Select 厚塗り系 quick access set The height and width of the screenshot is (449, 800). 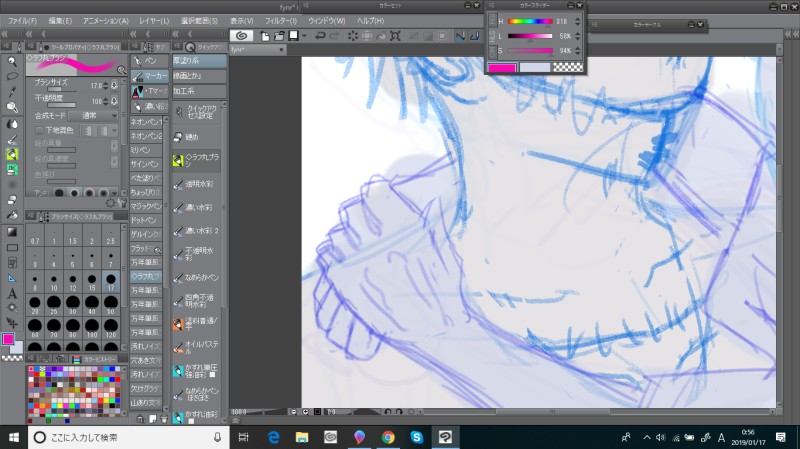click(x=199, y=61)
